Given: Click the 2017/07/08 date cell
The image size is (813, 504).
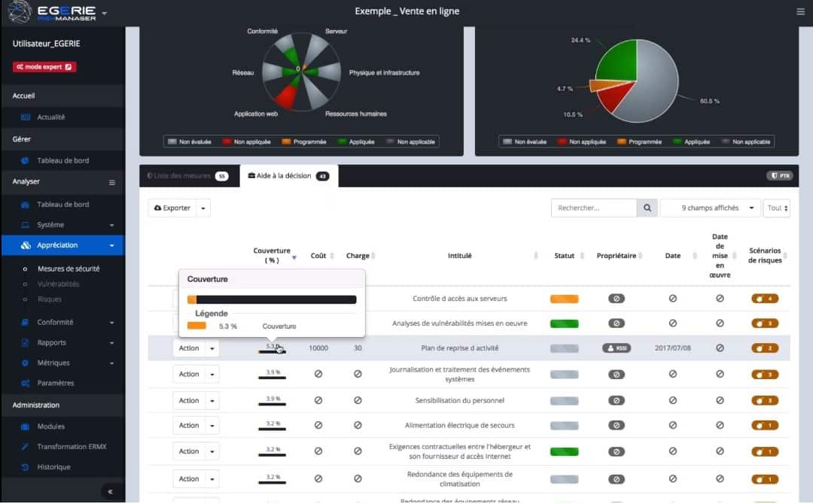Looking at the screenshot, I should [672, 348].
